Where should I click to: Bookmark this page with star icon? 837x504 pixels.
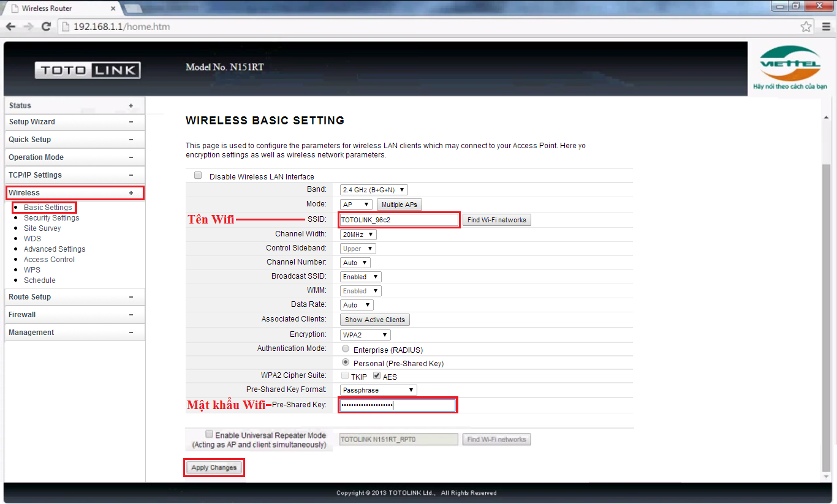(x=806, y=27)
